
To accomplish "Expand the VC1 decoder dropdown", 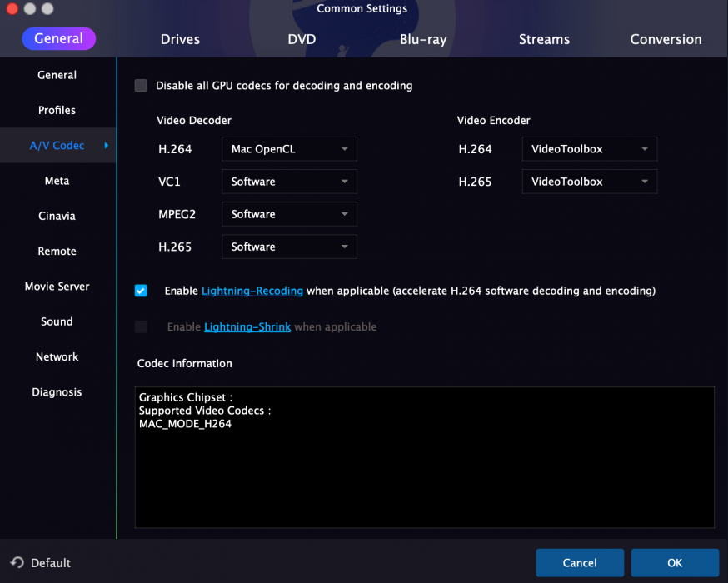I will (289, 182).
